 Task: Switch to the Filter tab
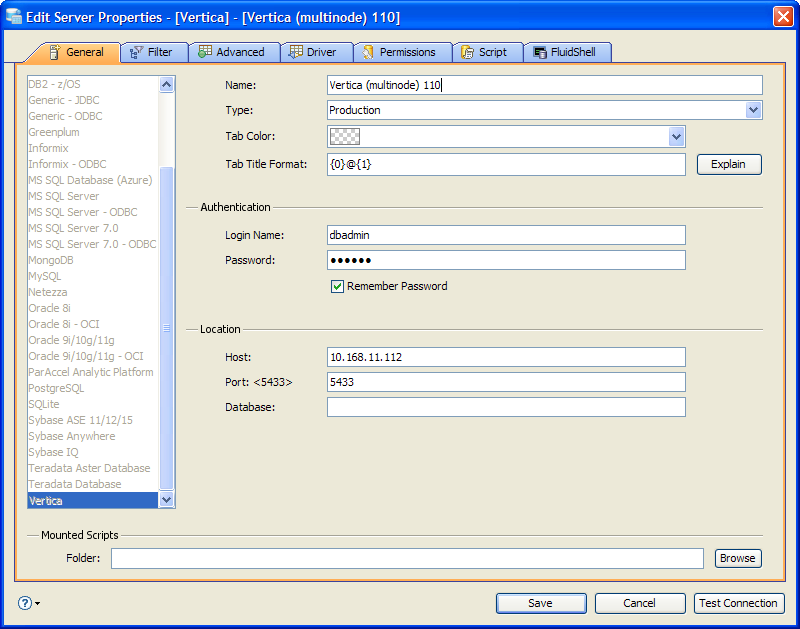(154, 52)
